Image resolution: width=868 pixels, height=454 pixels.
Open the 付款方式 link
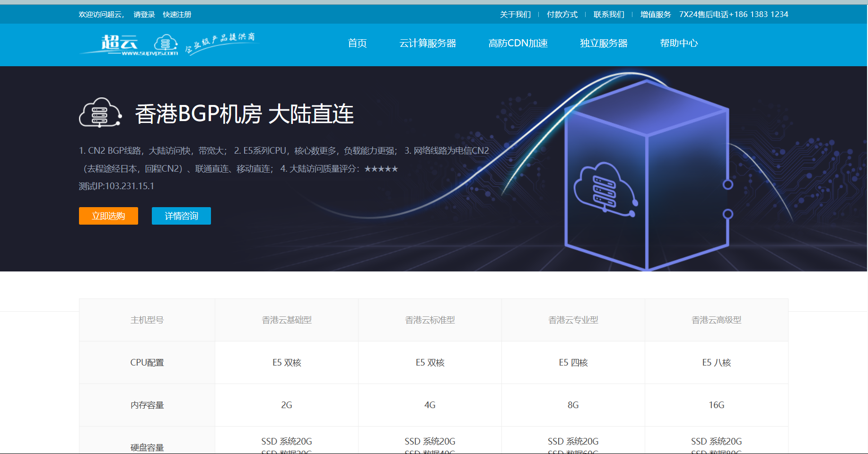click(x=562, y=15)
